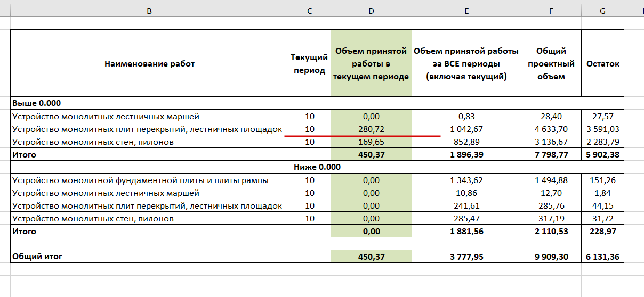Viewport: 644px width, 297px height.
Task: Click cell with value 1 343,62
Action: click(466, 180)
